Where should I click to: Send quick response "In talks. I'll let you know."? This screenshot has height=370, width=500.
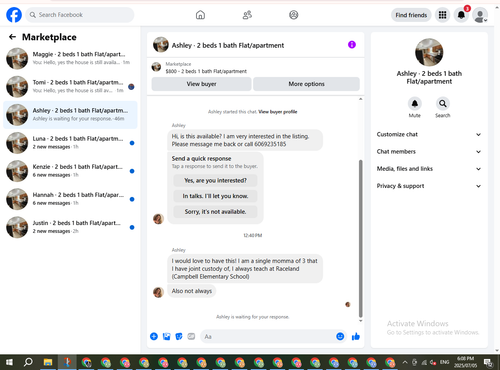215,196
